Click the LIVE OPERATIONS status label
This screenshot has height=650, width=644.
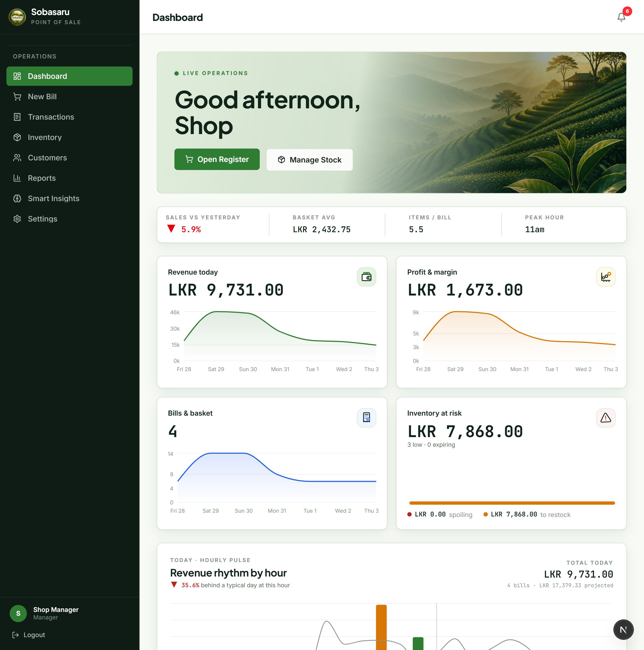(215, 73)
